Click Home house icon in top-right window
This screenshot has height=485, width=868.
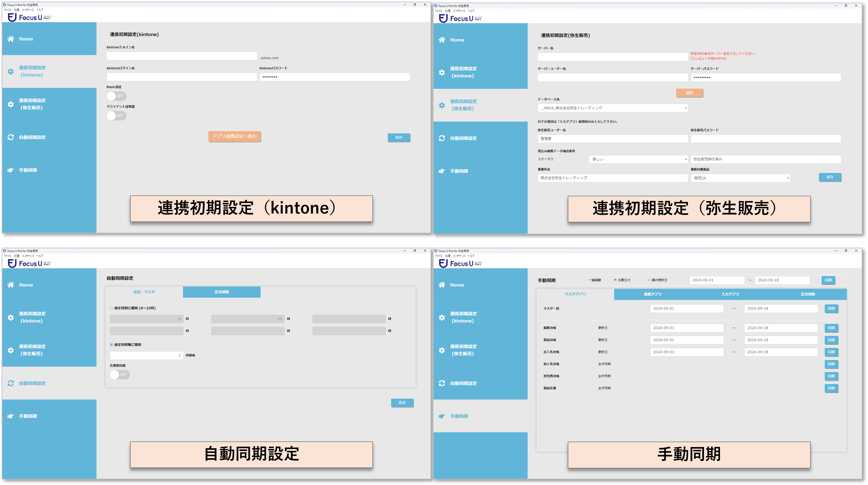[x=442, y=40]
